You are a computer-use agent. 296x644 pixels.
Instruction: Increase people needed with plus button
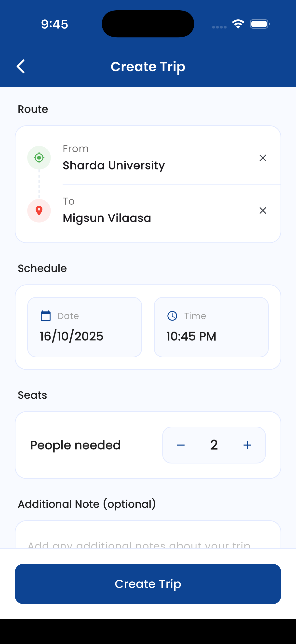point(247,445)
